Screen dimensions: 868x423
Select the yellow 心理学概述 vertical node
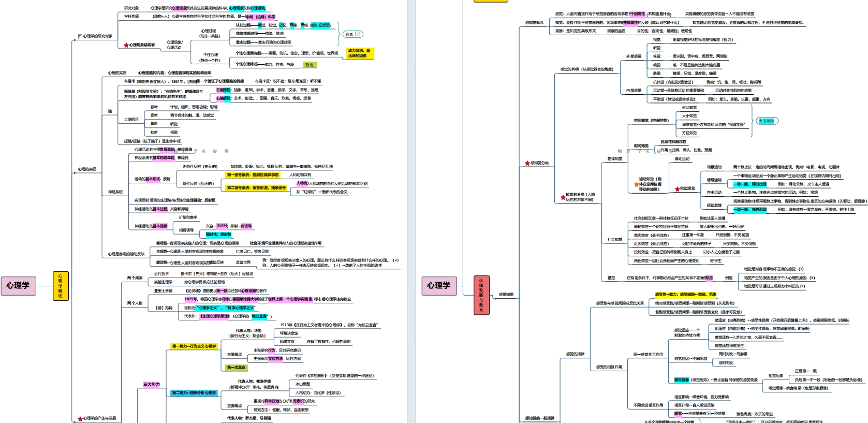[61, 286]
